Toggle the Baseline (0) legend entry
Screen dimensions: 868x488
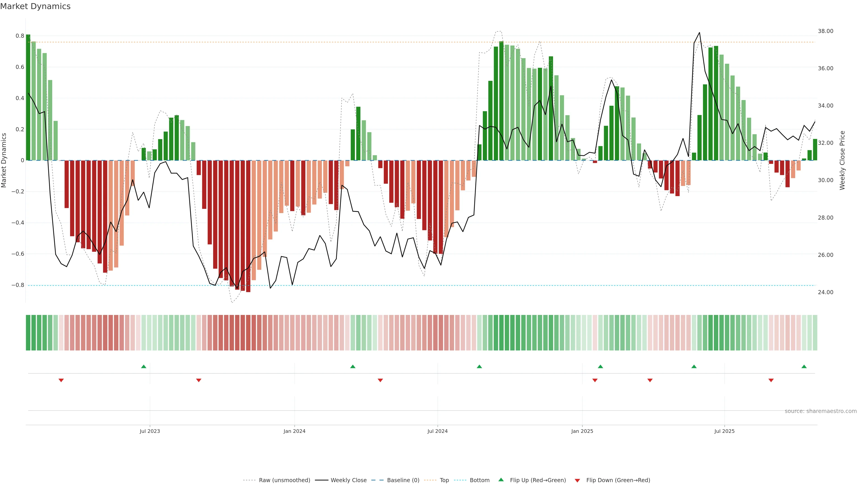403,480
